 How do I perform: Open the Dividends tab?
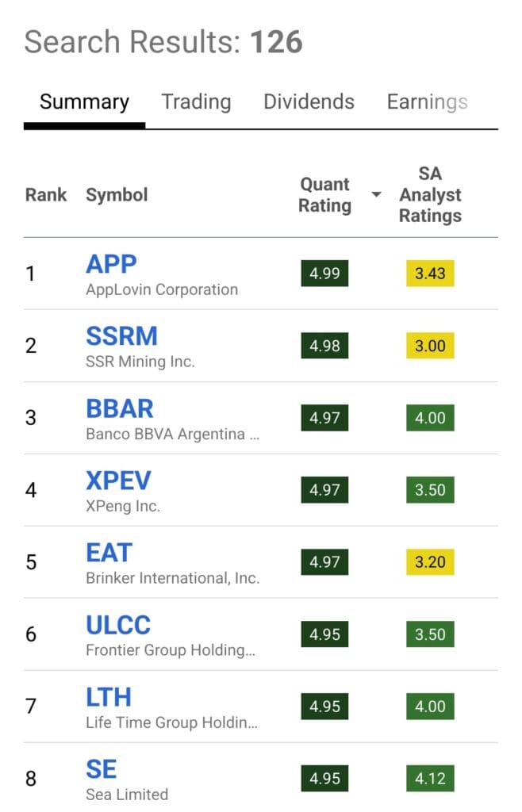[308, 101]
